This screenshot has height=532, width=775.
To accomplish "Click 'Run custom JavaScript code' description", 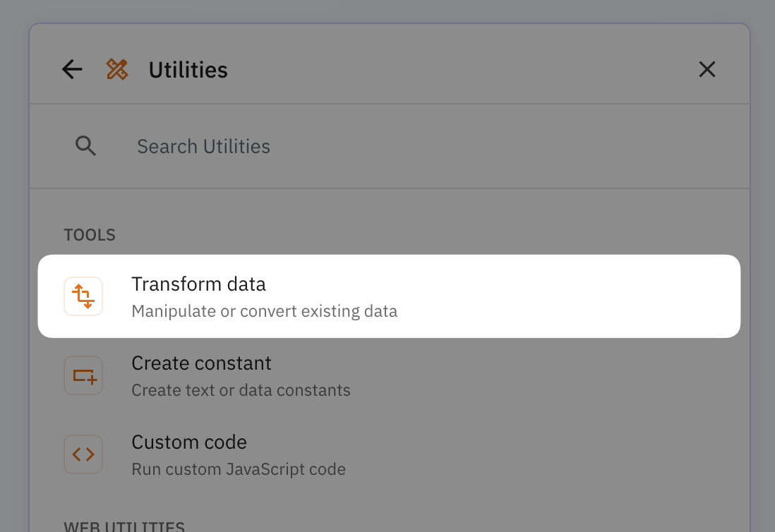I will tap(238, 468).
